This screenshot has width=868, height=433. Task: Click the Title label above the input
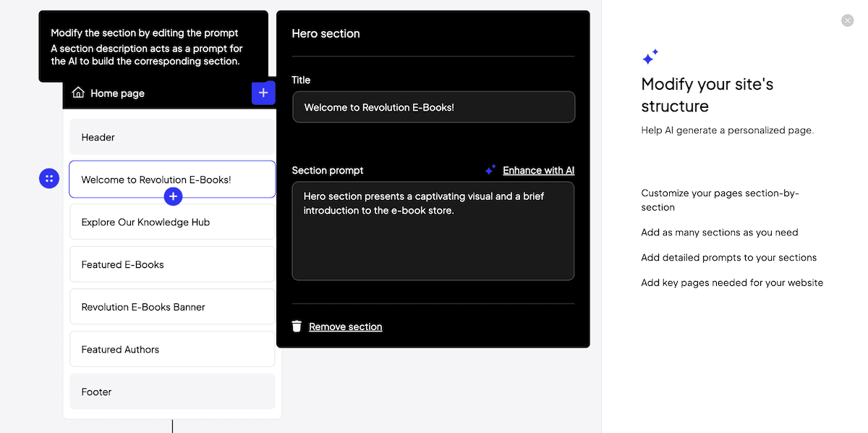coord(301,80)
